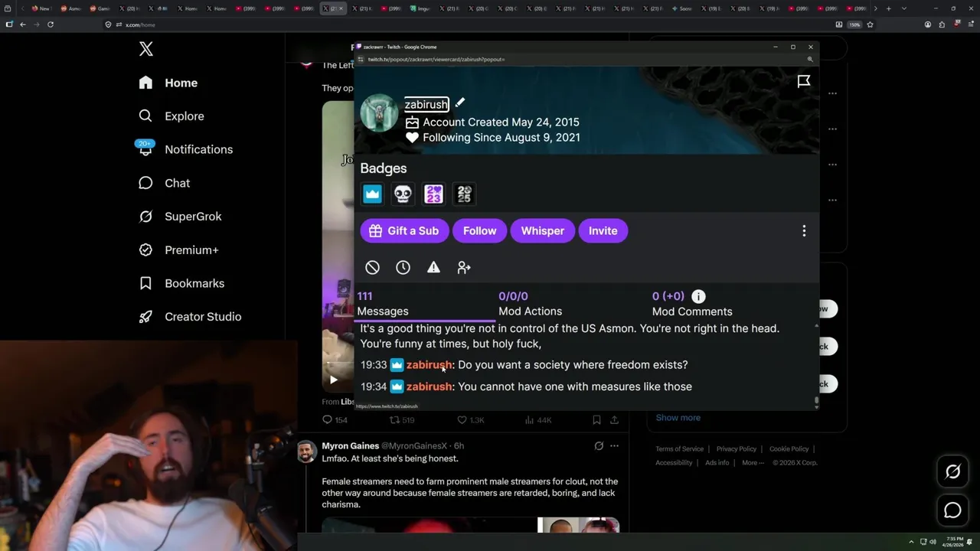Viewport: 980px width, 551px height.
Task: Open Creator Studio in X sidebar
Action: (190, 317)
